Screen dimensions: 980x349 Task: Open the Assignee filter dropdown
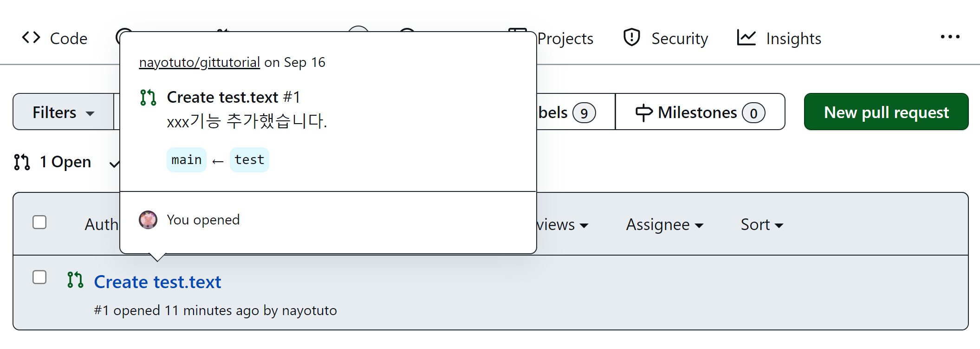pyautogui.click(x=664, y=225)
